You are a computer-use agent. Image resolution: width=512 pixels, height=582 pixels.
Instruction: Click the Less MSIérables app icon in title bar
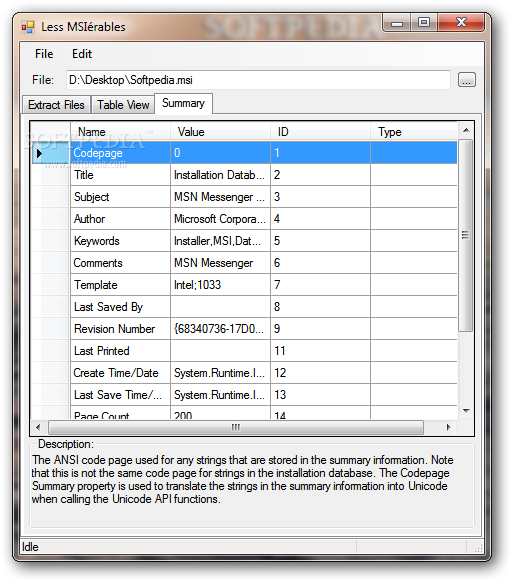(28, 27)
